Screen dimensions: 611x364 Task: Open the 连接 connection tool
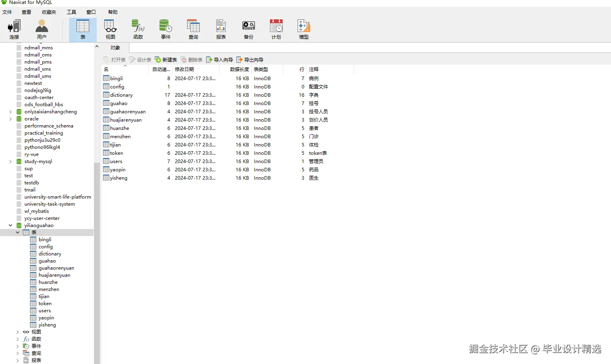pos(14,30)
